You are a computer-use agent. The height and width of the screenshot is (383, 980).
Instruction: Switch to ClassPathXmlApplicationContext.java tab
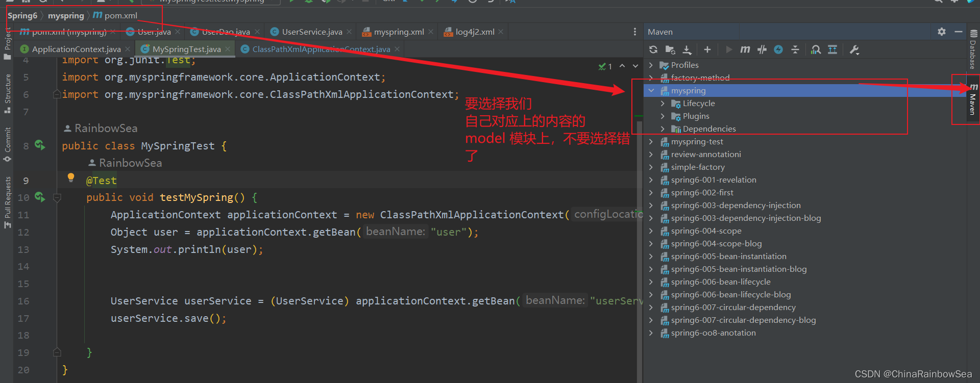(x=321, y=49)
